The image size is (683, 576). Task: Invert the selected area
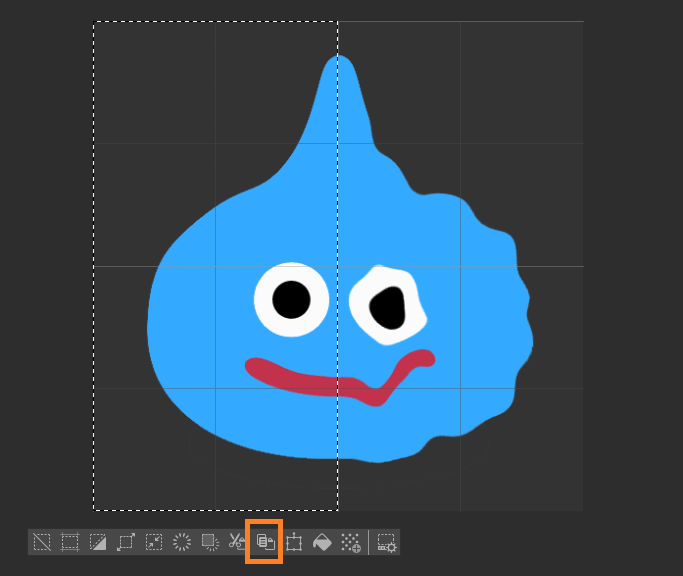click(x=98, y=542)
